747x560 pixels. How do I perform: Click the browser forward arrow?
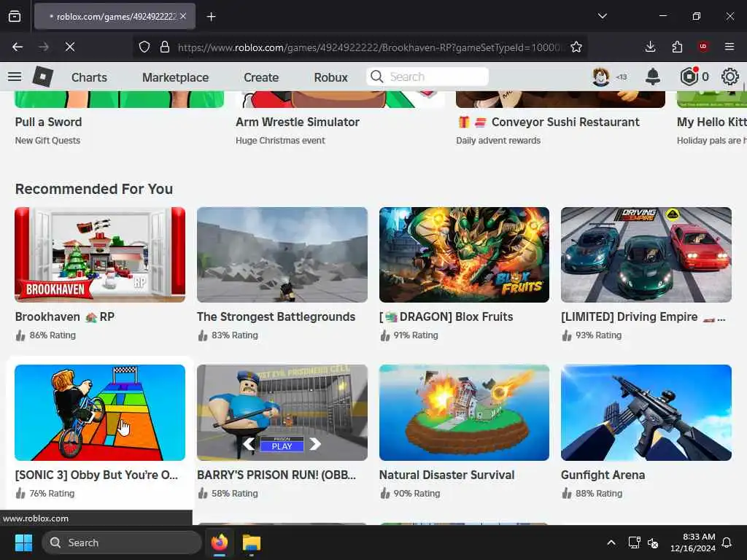click(x=44, y=47)
